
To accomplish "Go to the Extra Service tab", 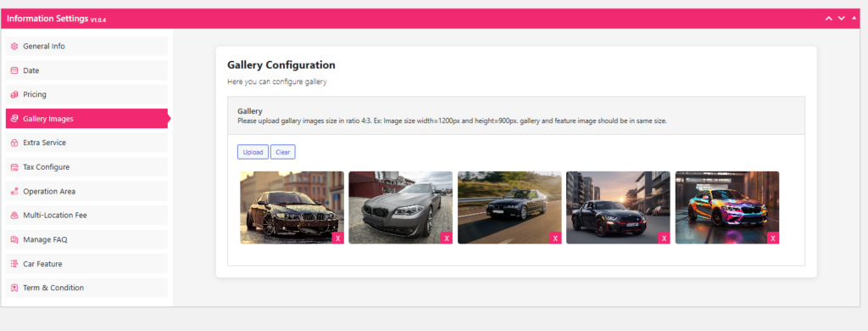I will tap(86, 143).
